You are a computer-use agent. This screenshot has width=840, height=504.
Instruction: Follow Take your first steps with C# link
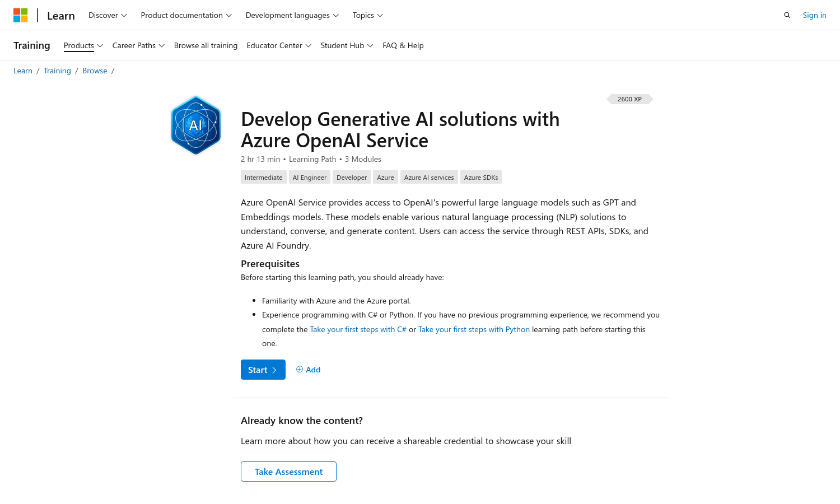point(358,329)
